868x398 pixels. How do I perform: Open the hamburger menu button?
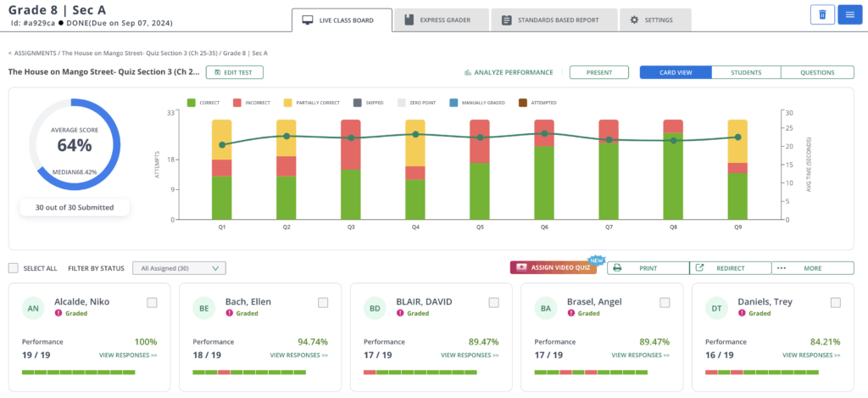coord(849,14)
